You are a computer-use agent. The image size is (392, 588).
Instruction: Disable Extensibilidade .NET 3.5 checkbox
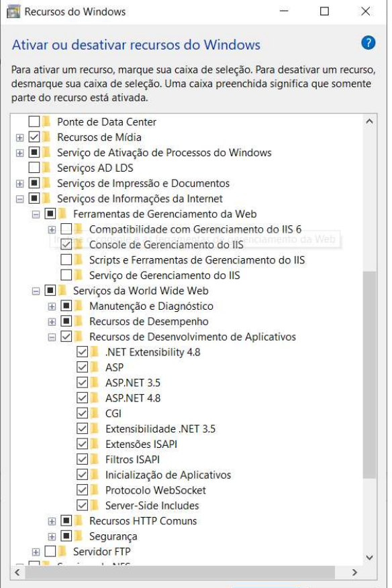[83, 428]
